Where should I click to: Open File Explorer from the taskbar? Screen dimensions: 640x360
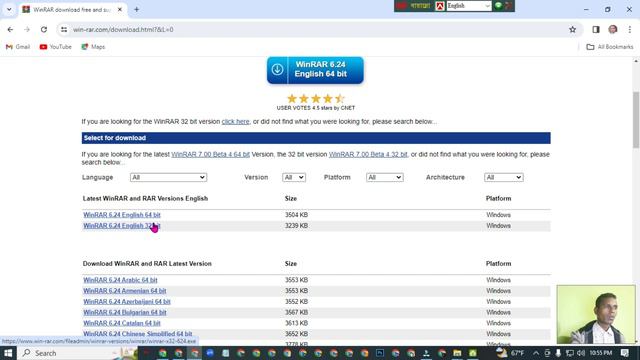click(457, 353)
